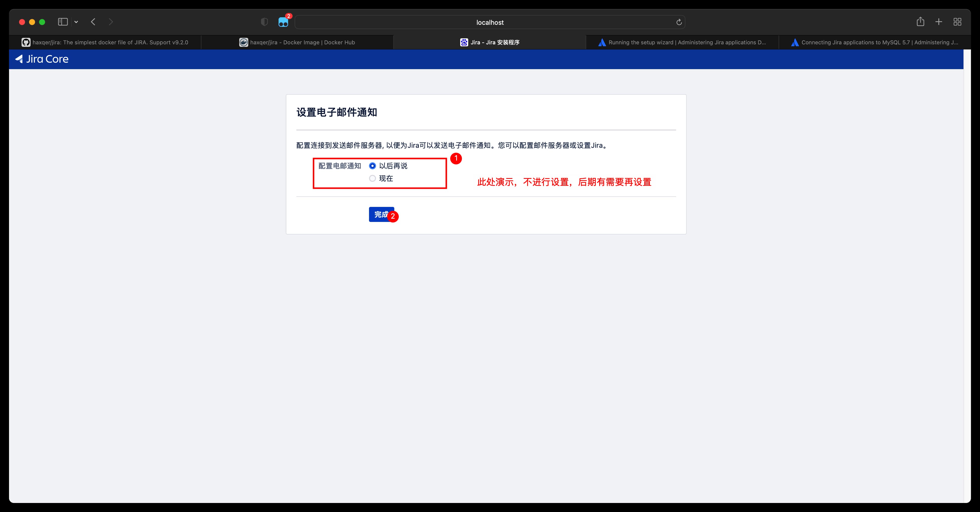Switch to the haxqer/jira Docker Hub tab
The image size is (980, 512).
coord(297,42)
